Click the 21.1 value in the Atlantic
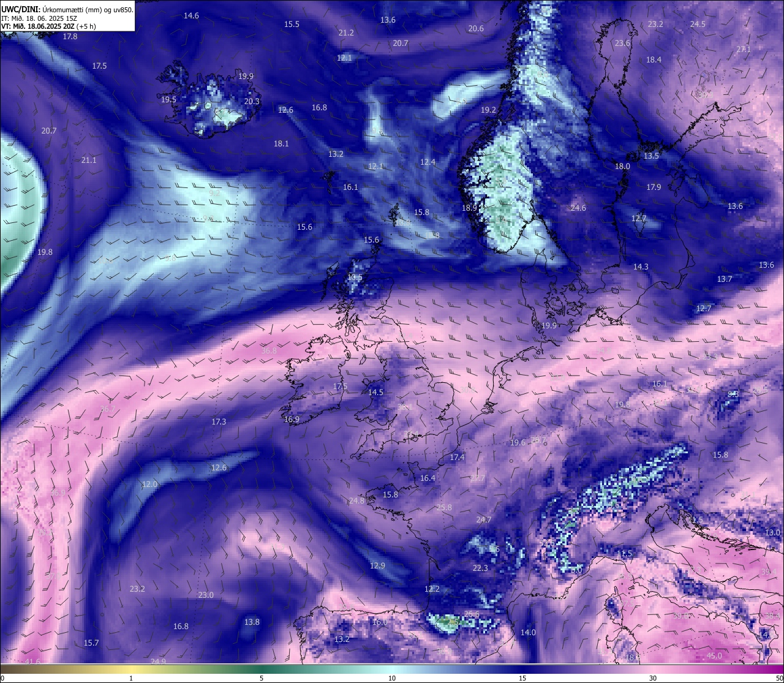784x683 pixels. [x=89, y=160]
